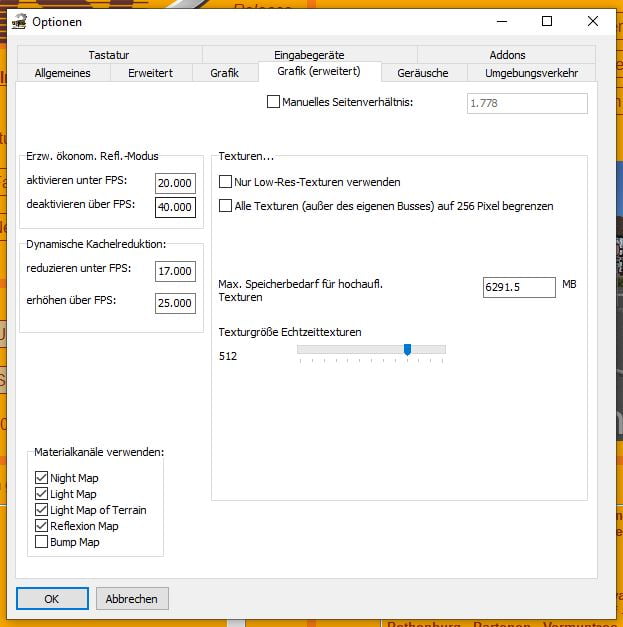This screenshot has width=623, height=627.
Task: Open the Eingabegeräte tab
Action: (x=309, y=55)
